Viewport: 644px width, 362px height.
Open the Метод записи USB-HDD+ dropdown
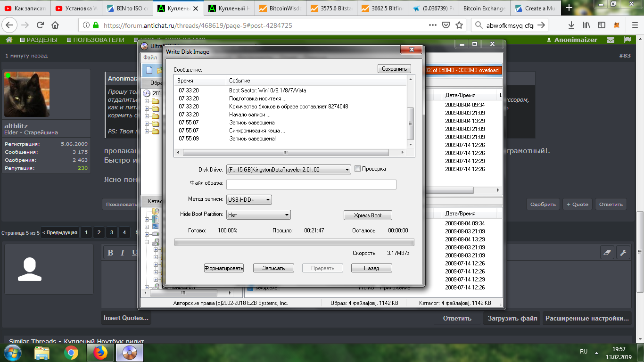tap(249, 200)
